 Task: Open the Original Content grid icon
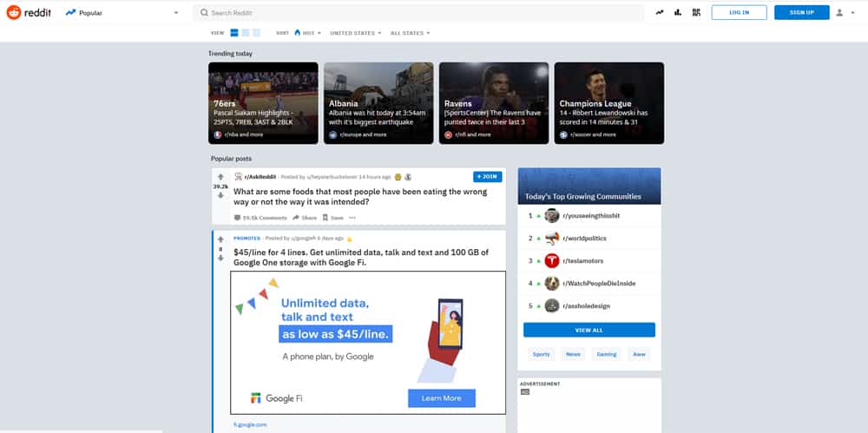tap(696, 12)
